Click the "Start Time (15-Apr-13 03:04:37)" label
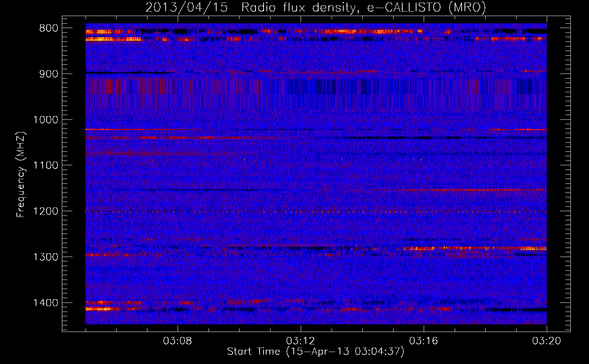 316,351
